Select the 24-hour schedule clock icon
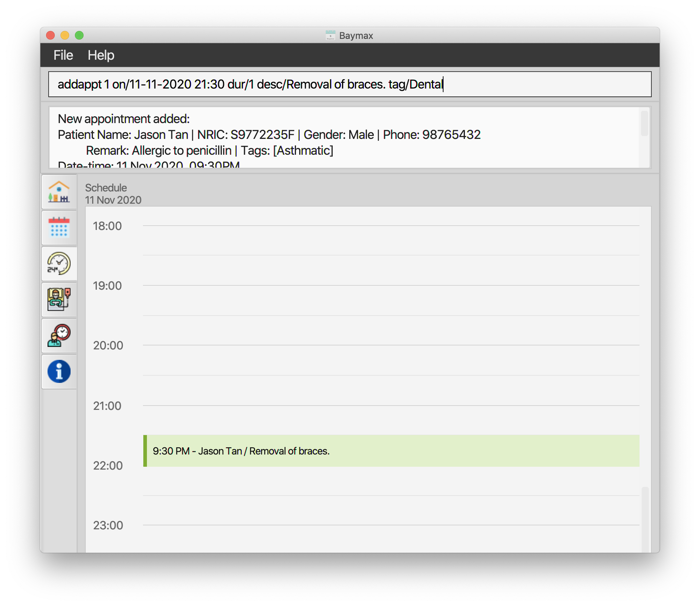The image size is (700, 606). 59,263
